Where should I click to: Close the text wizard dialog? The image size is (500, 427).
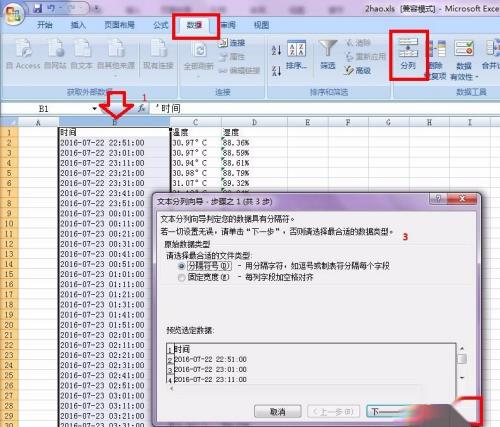pyautogui.click(x=462, y=199)
